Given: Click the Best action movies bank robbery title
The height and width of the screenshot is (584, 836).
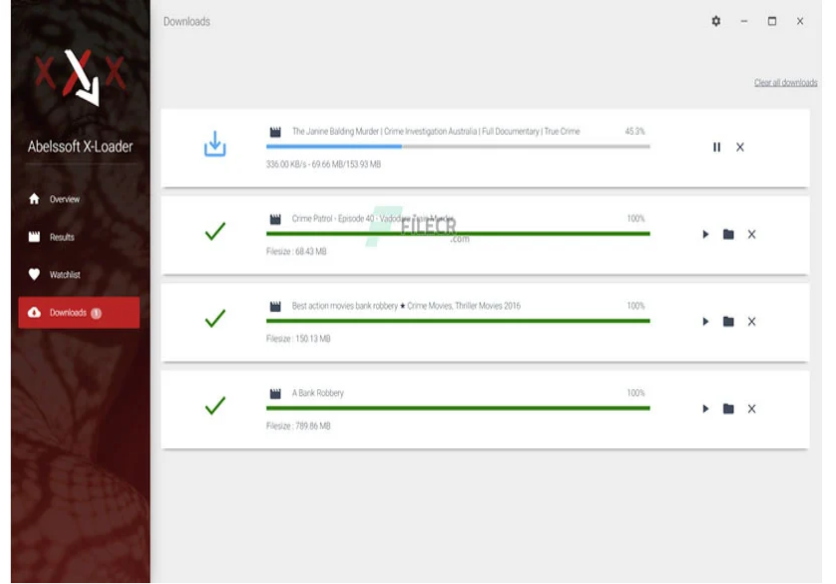Looking at the screenshot, I should tap(406, 306).
